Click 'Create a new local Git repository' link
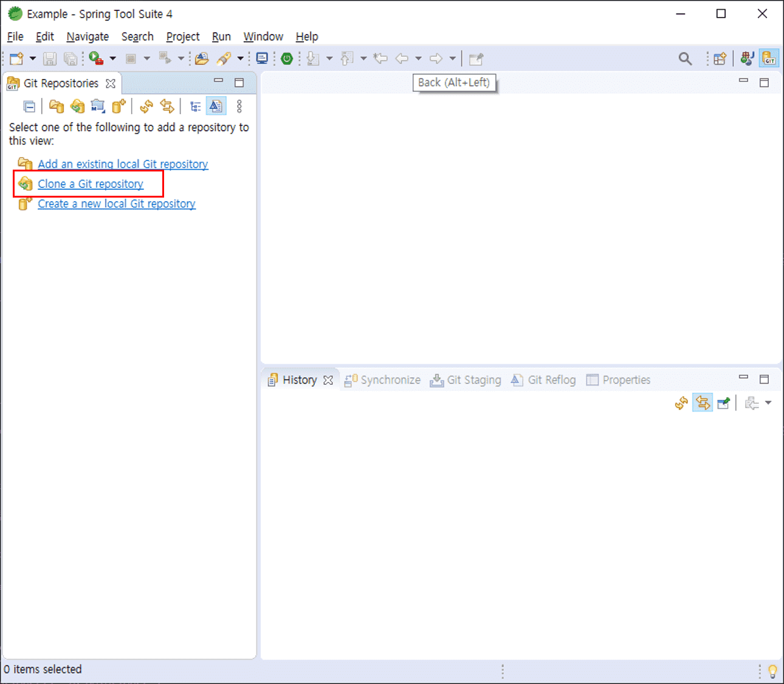Viewport: 784px width, 684px height. click(117, 204)
